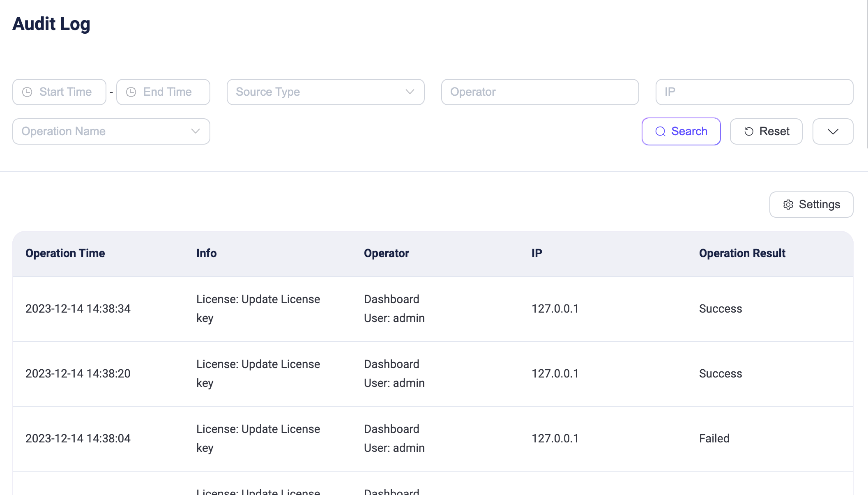868x495 pixels.
Task: Open the Operation Name dropdown
Action: click(103, 131)
